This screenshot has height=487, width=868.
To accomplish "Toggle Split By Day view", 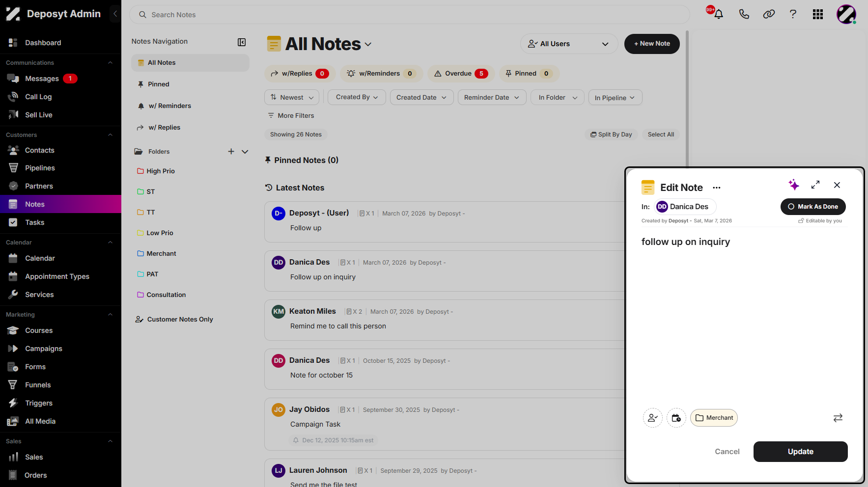I will (x=611, y=135).
